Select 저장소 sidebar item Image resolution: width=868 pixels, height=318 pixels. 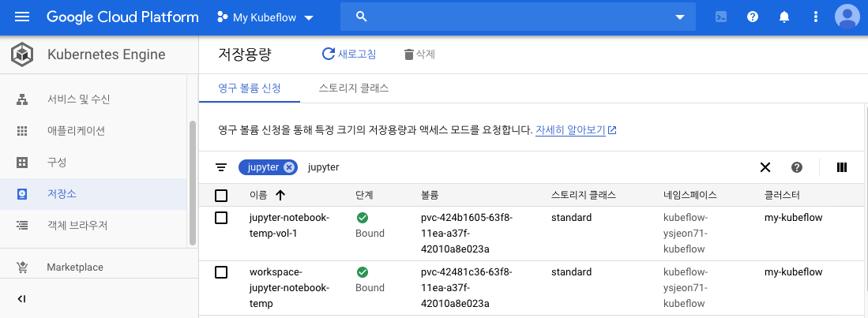93,194
